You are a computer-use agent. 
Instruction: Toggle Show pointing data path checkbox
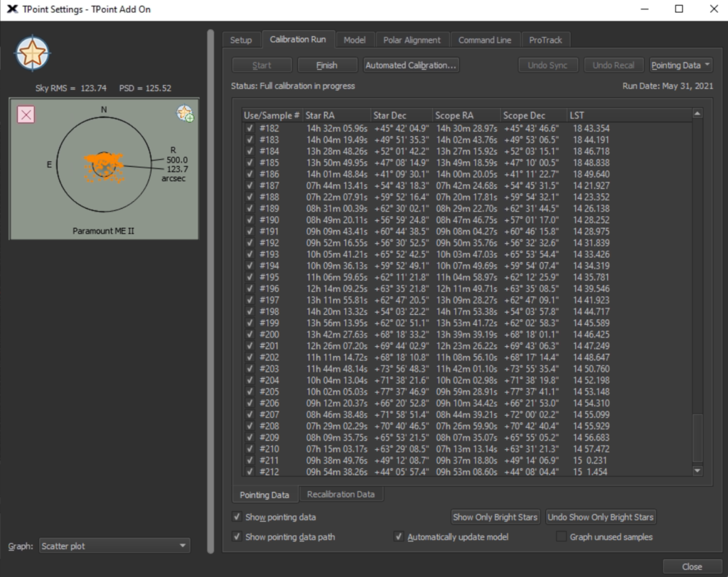[237, 536]
